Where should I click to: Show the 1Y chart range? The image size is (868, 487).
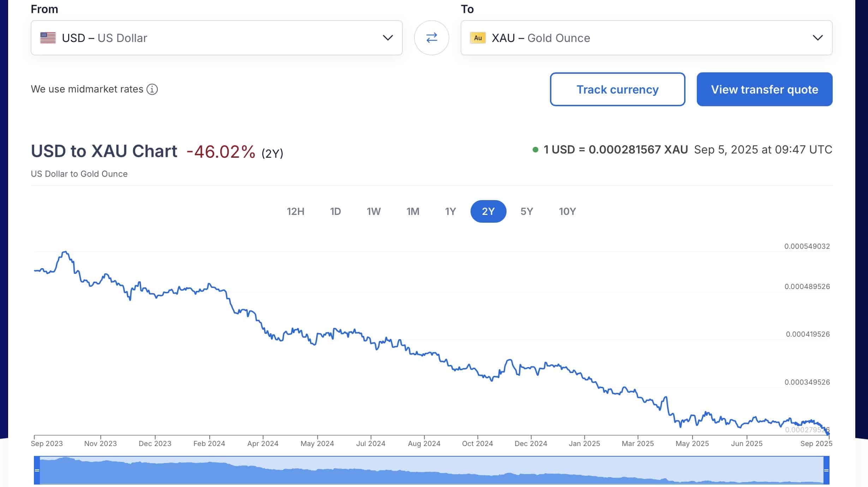coord(450,211)
